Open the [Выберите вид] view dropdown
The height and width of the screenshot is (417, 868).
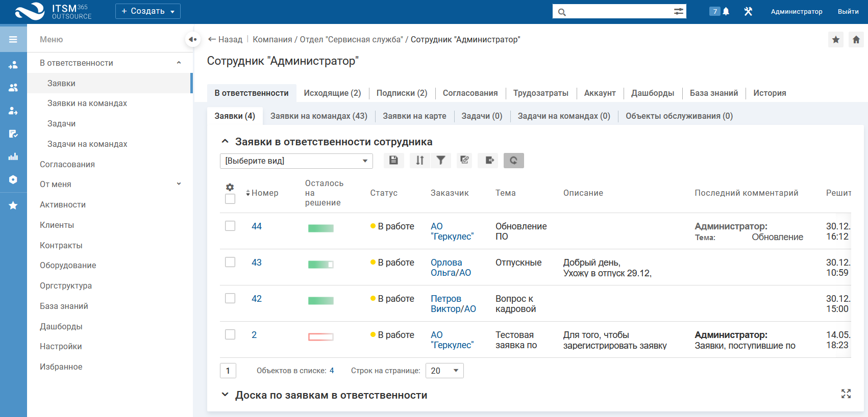click(296, 161)
